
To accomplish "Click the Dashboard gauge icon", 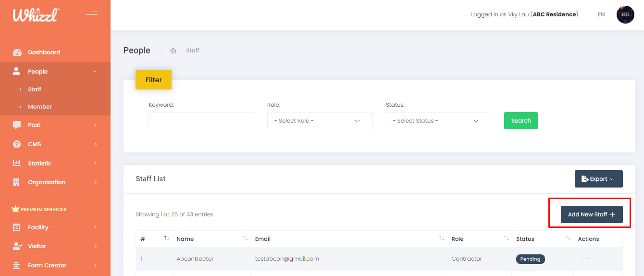I will coord(17,52).
